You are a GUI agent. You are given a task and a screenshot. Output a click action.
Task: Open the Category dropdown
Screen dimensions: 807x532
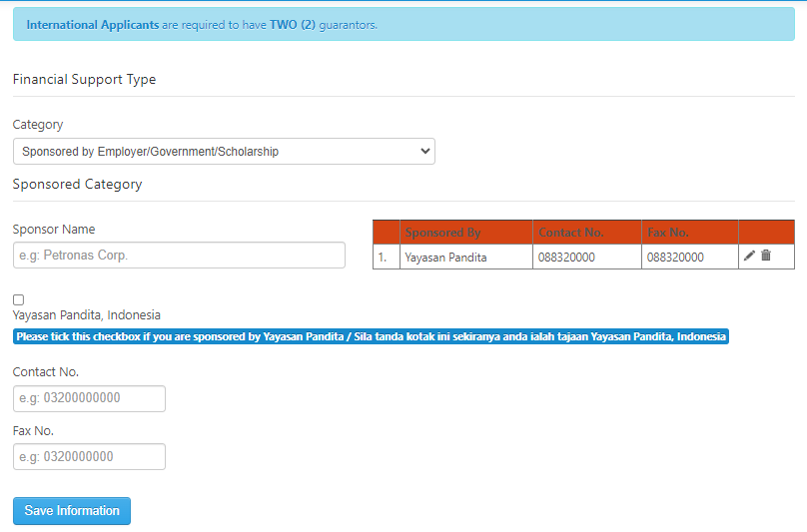[224, 152]
